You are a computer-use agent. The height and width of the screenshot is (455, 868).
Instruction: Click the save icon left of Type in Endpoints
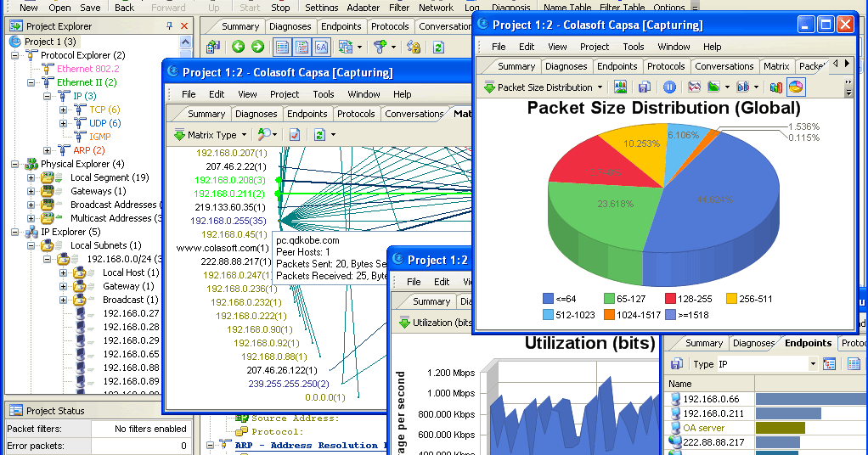[x=676, y=363]
